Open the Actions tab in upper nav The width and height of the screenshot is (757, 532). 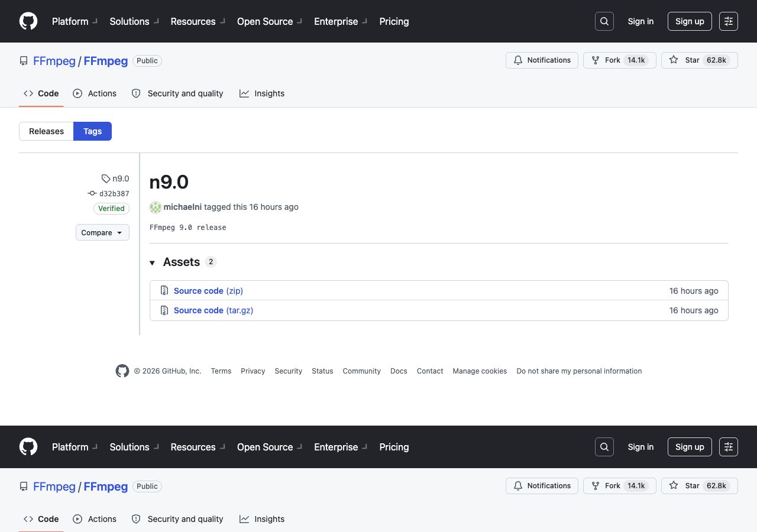[x=95, y=93]
